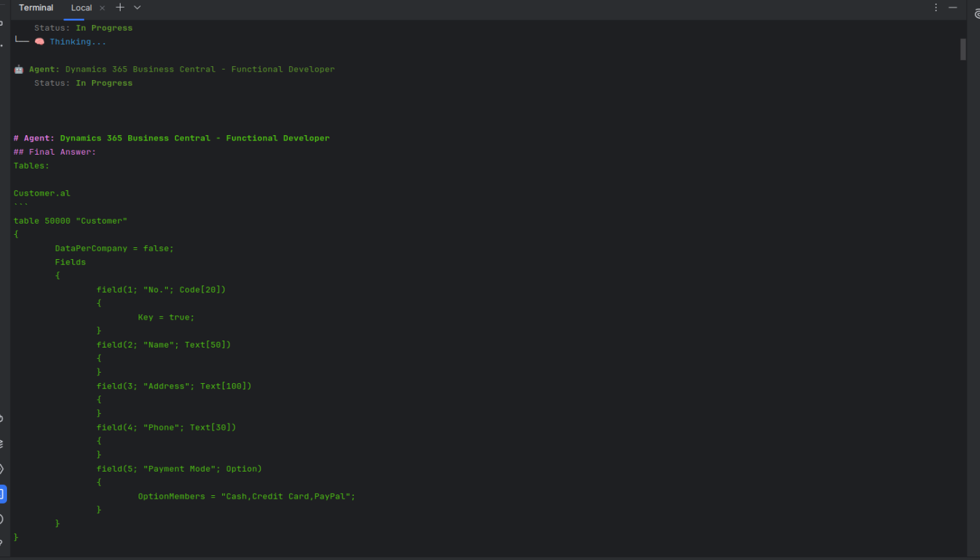Click the '# Agent:' heading line
Screen dimensions: 980x560
pos(171,138)
